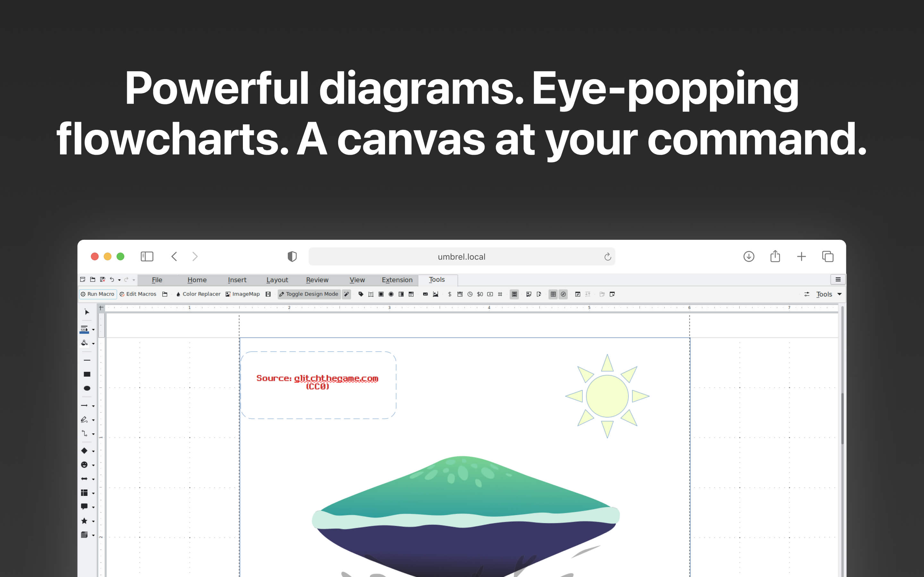Screen dimensions: 924x577
Task: Click the umbrel.local address bar
Action: [x=461, y=257]
